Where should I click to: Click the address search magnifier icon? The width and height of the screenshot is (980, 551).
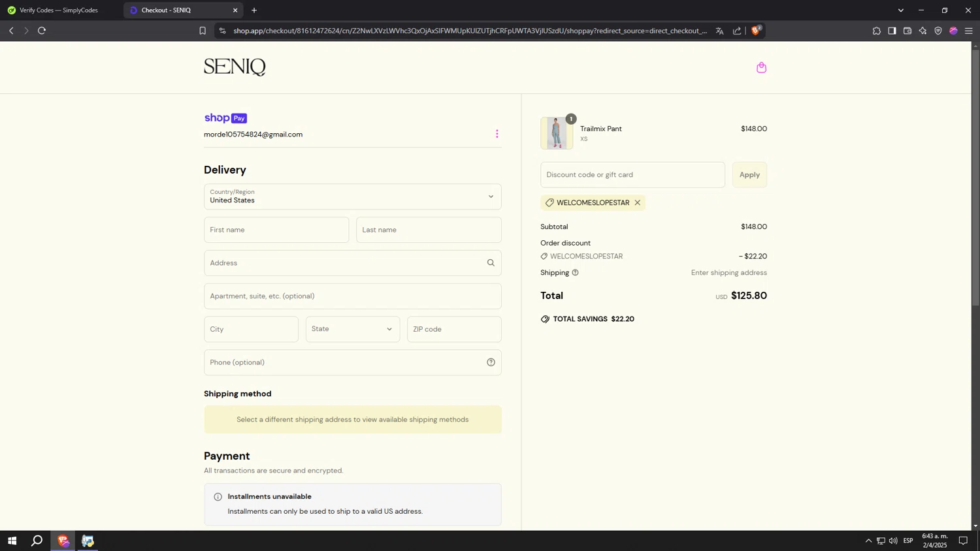[x=491, y=263]
